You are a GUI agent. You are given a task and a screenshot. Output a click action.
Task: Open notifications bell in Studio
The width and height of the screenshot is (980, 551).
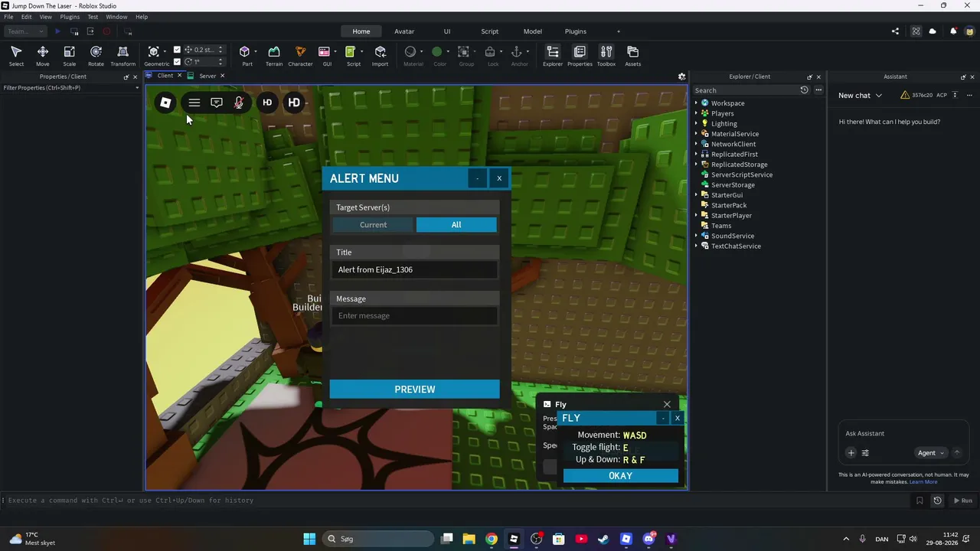click(x=953, y=31)
